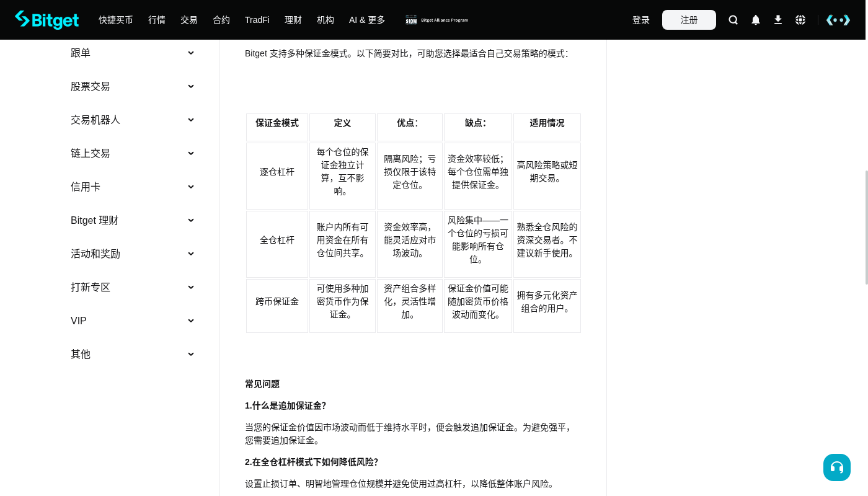Open the 合约 nav menu

(x=221, y=20)
